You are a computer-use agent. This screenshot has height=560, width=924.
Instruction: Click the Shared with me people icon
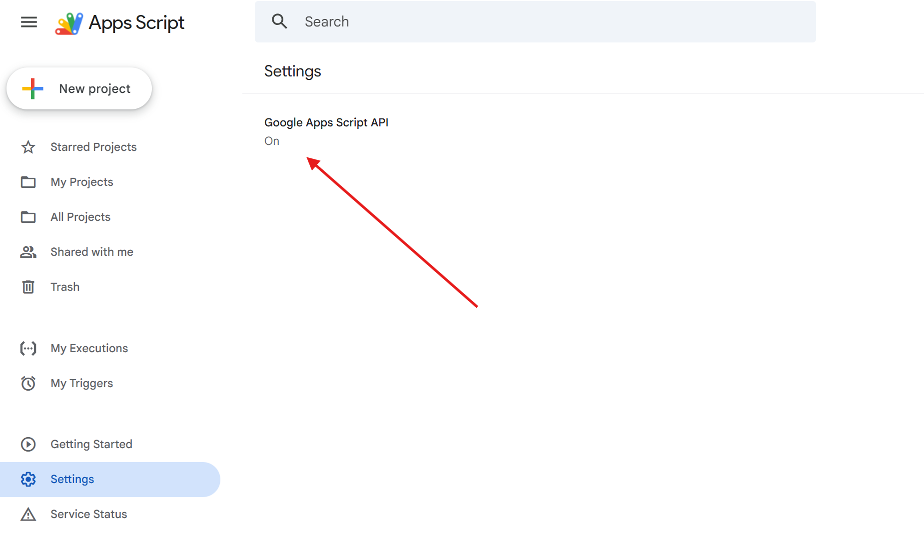tap(28, 252)
